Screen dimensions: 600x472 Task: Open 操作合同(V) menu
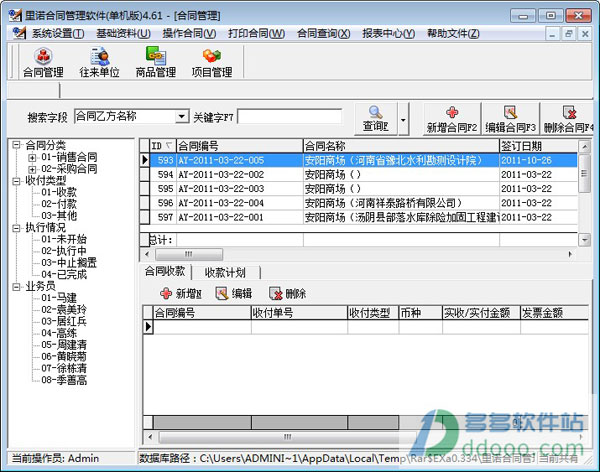pyautogui.click(x=189, y=34)
